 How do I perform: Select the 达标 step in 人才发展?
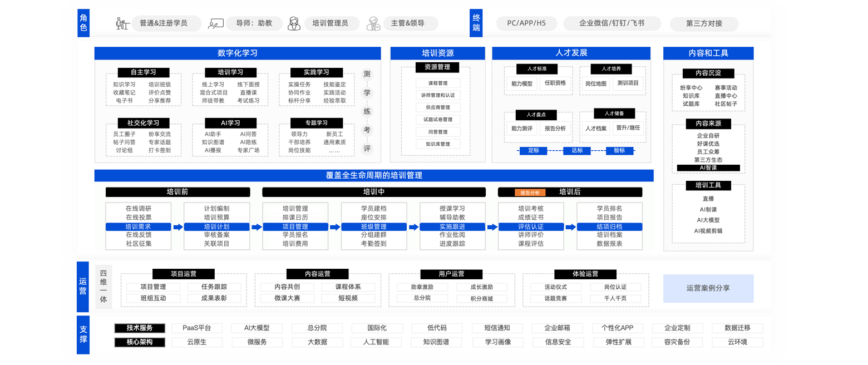[x=576, y=150]
